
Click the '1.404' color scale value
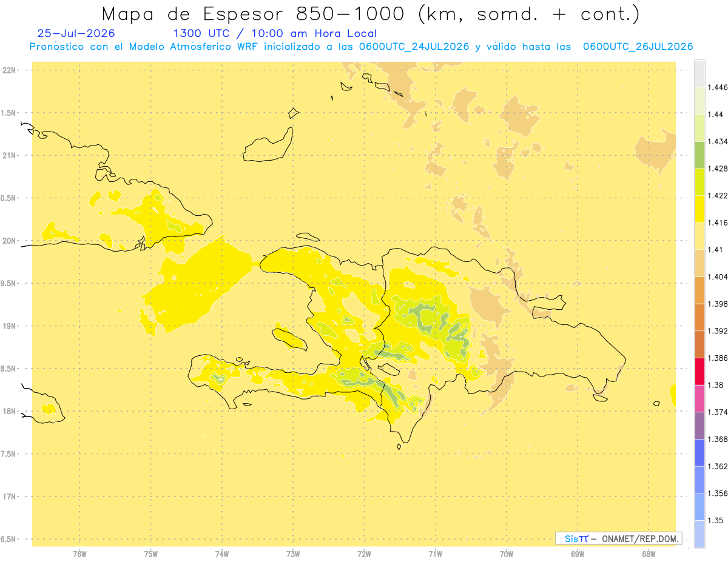click(718, 276)
